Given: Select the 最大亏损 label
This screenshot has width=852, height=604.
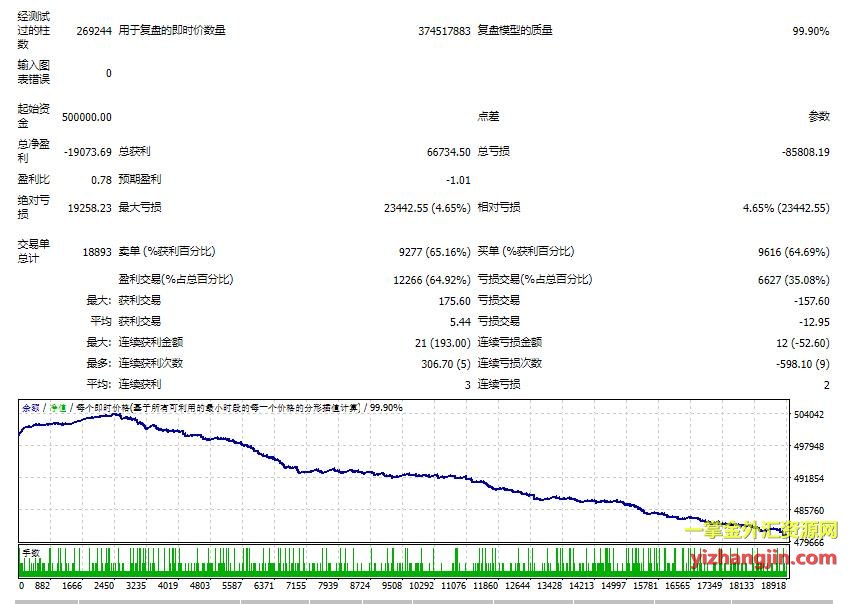Looking at the screenshot, I should pyautogui.click(x=140, y=207).
